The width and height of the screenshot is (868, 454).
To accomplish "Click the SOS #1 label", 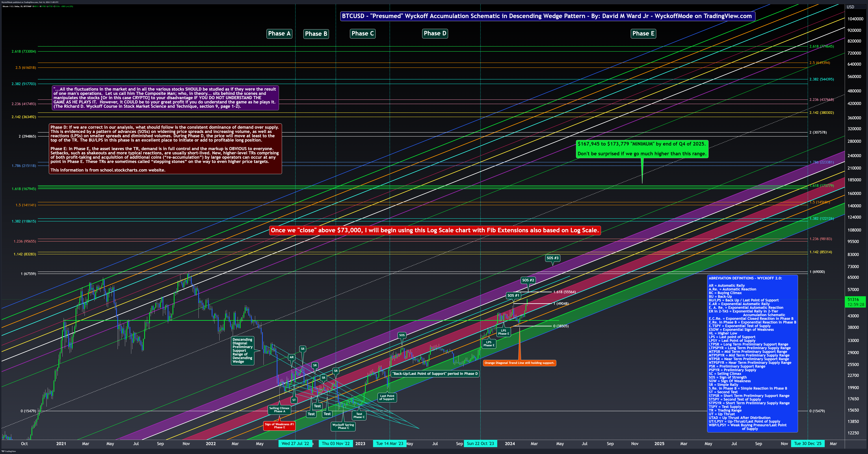I will click(x=513, y=296).
